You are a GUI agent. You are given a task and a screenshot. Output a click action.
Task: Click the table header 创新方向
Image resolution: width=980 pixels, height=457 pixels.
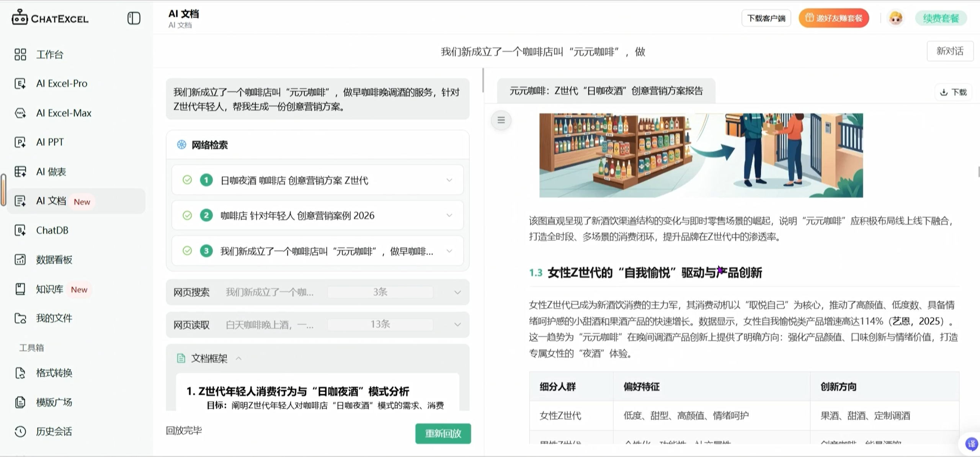(x=838, y=387)
